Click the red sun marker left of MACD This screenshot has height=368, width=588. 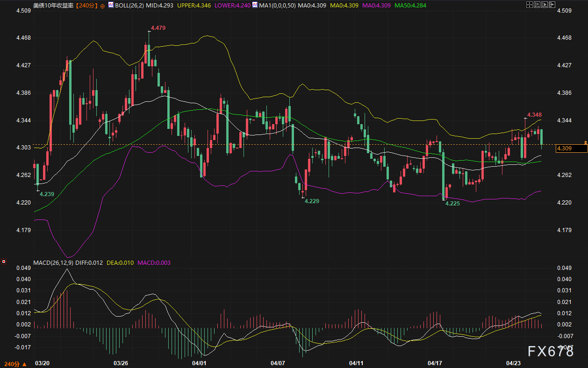[x=4, y=262]
